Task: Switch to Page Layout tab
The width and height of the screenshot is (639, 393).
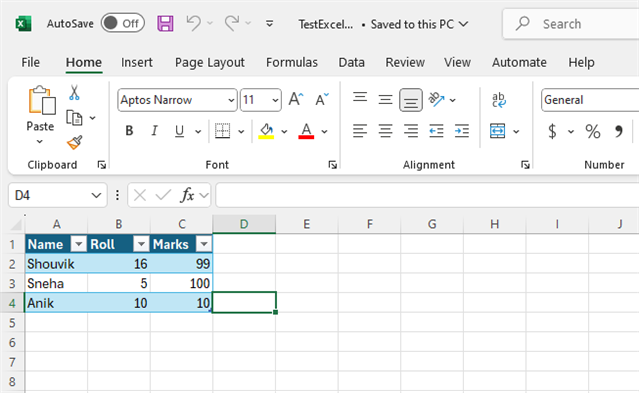Action: pos(209,62)
